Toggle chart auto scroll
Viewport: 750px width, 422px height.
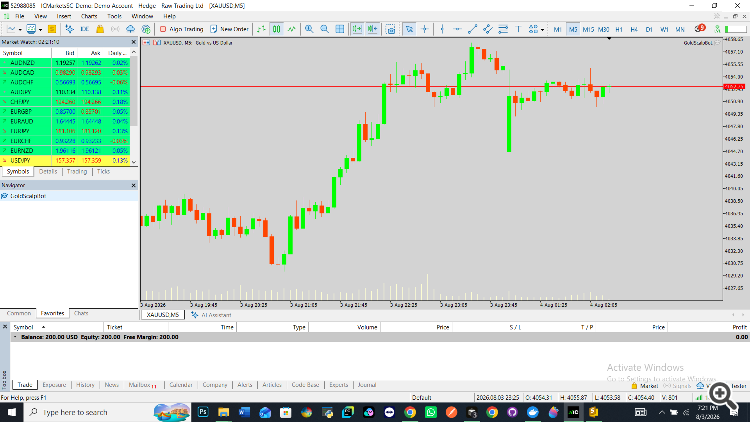(357, 29)
